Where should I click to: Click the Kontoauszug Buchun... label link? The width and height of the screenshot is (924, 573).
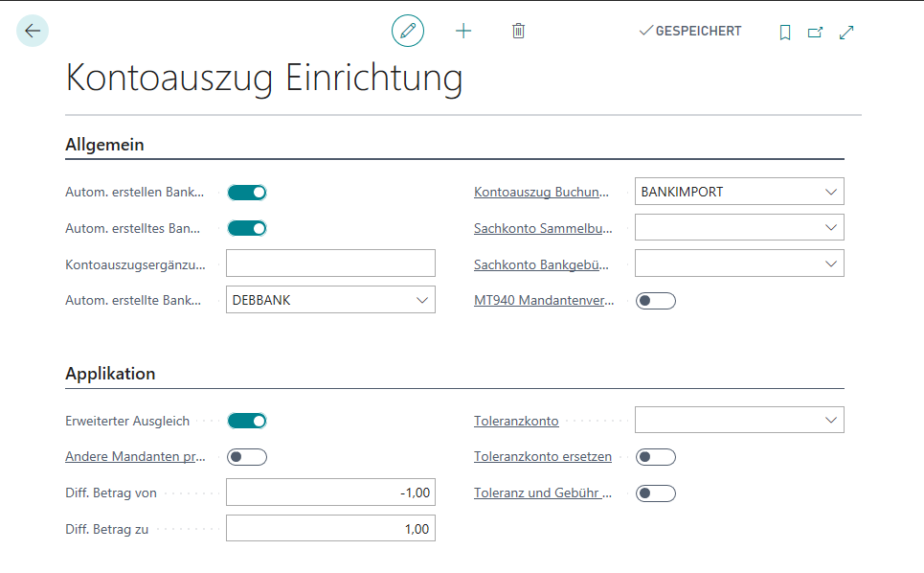541,192
